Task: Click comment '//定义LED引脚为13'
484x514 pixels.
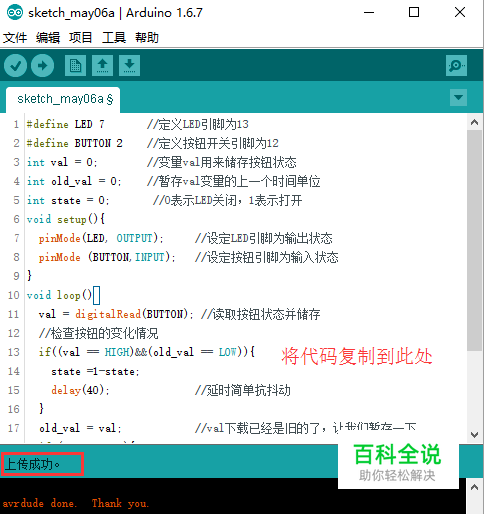Action: pos(198,124)
